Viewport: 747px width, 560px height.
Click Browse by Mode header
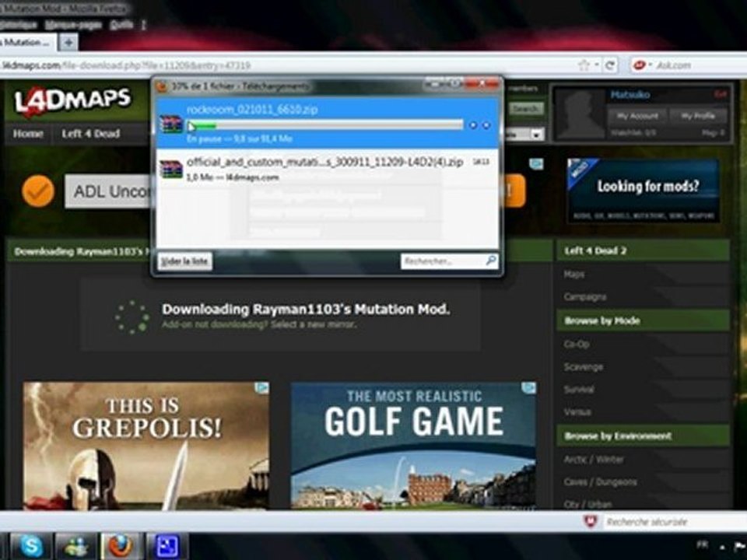pos(643,320)
